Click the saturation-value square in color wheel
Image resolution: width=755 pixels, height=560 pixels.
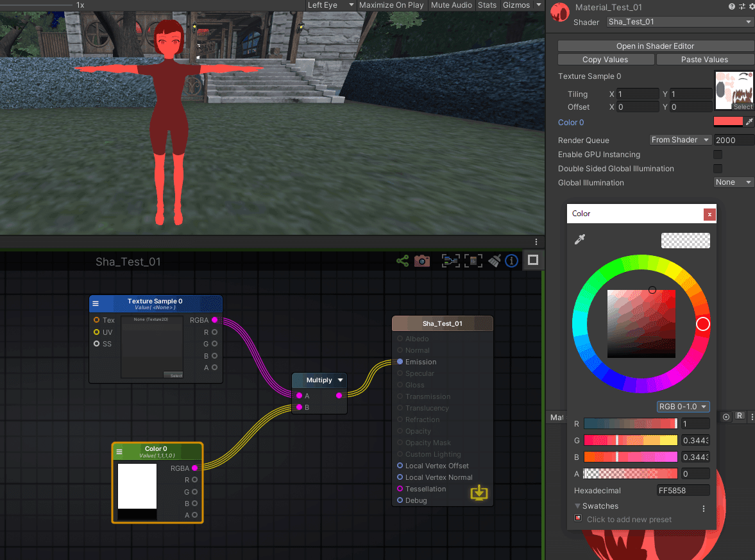point(641,323)
